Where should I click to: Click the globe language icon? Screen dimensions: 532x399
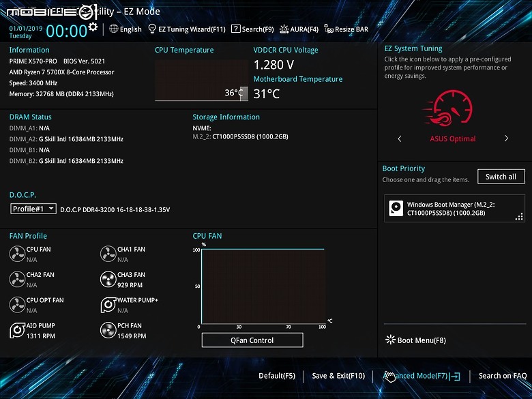click(114, 29)
